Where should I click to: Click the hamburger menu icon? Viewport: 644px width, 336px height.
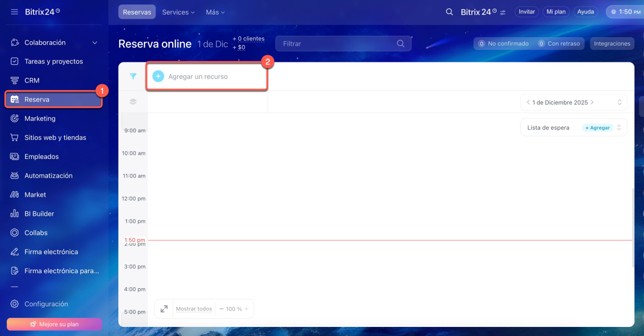pos(15,12)
